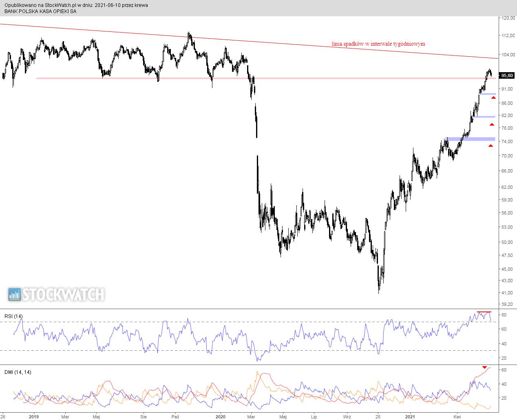517x420 pixels.
Task: Select the red triangle marker near the 86,00 level
Action: [x=493, y=97]
